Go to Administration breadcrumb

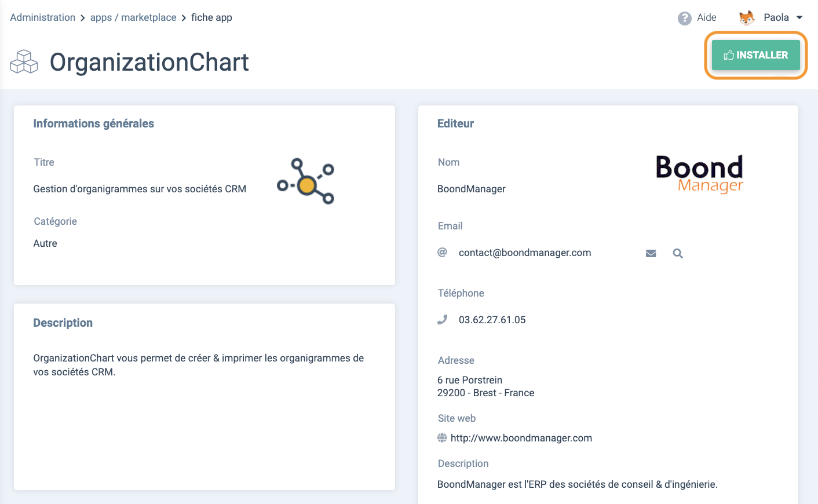pyautogui.click(x=43, y=17)
